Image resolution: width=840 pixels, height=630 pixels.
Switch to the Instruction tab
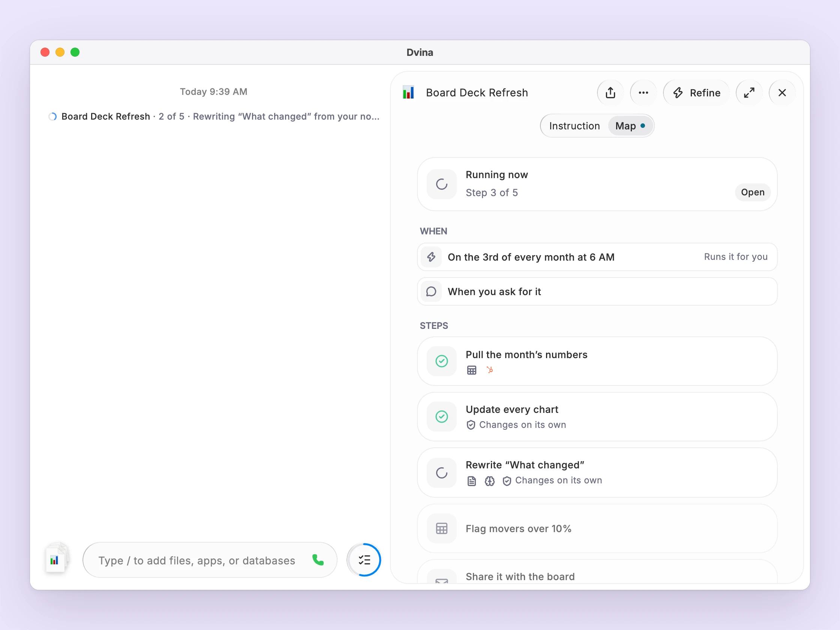coord(574,126)
